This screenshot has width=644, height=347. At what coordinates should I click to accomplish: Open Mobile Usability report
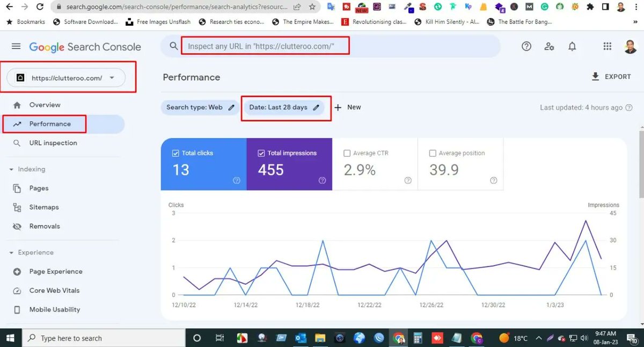point(55,309)
